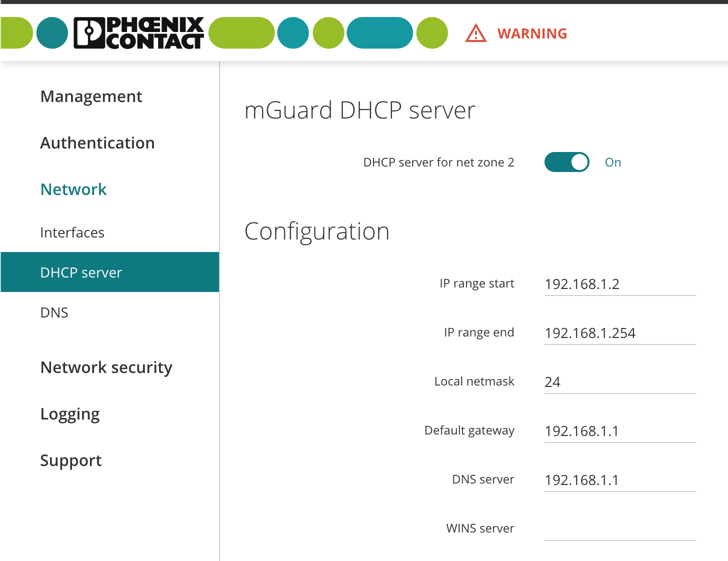Open the Authentication menu
This screenshot has width=728, height=561.
(97, 142)
